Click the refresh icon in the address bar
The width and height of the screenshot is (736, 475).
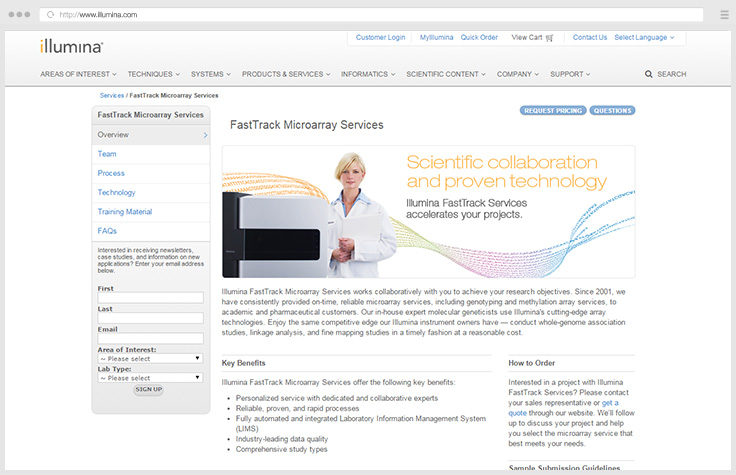click(49, 15)
